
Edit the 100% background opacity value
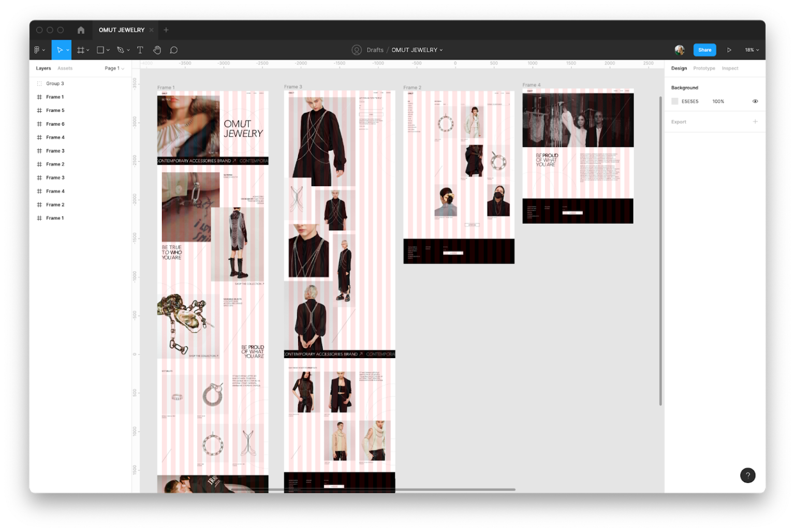pos(718,101)
